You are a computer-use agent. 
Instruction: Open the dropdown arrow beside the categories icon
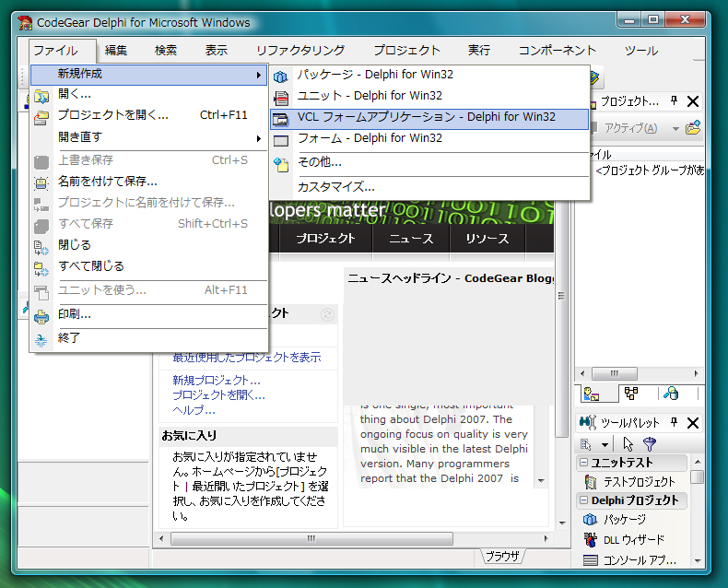point(605,445)
